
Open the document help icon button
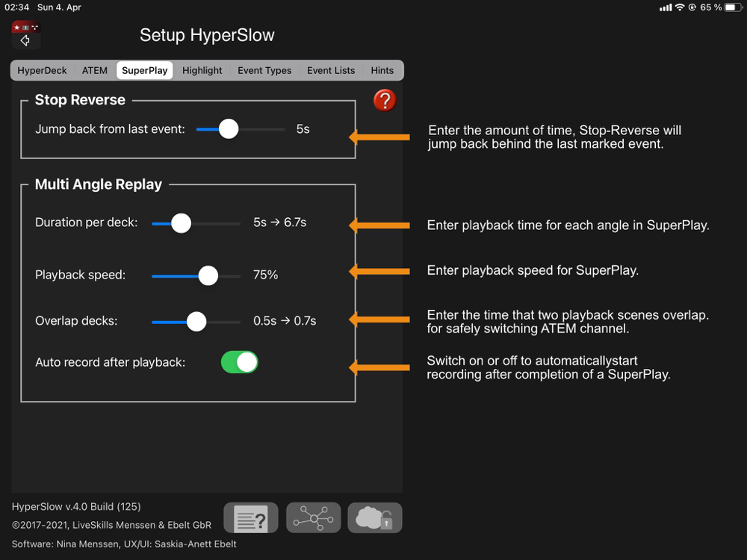coord(251,517)
